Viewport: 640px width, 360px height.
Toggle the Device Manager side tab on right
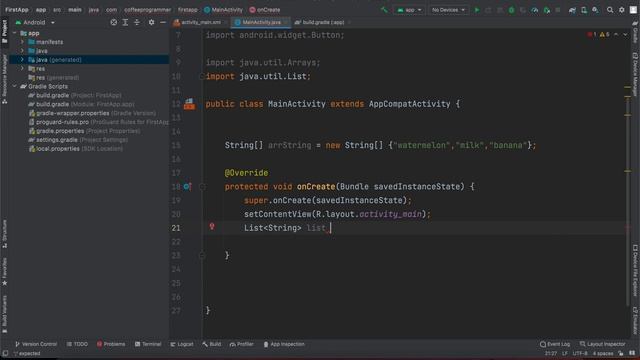click(x=636, y=74)
